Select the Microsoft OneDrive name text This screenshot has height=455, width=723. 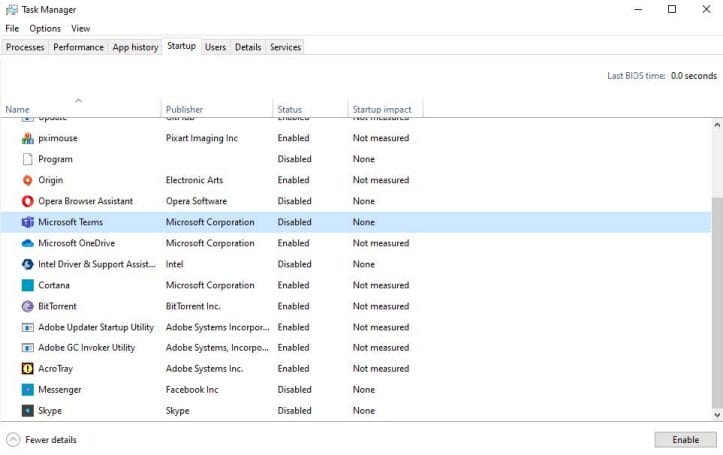pos(77,243)
